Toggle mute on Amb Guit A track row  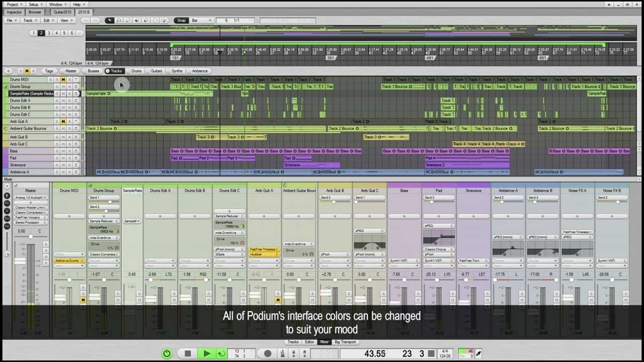(x=63, y=121)
